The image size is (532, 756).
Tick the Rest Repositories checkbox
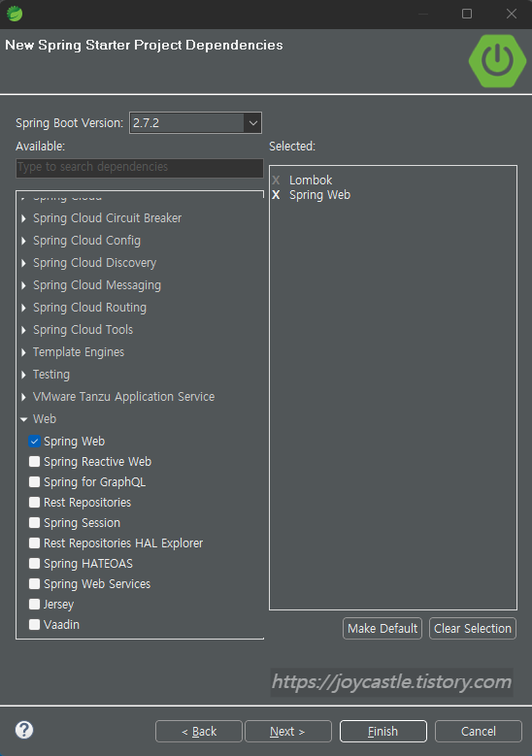(34, 503)
